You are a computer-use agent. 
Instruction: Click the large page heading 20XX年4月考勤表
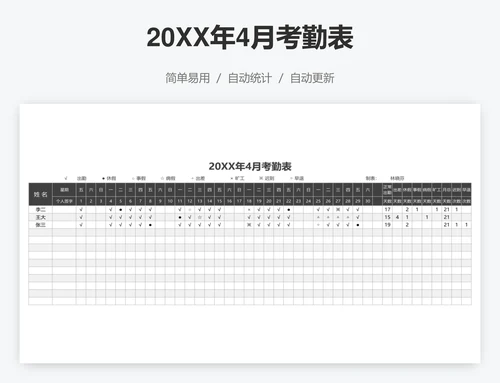point(250,37)
